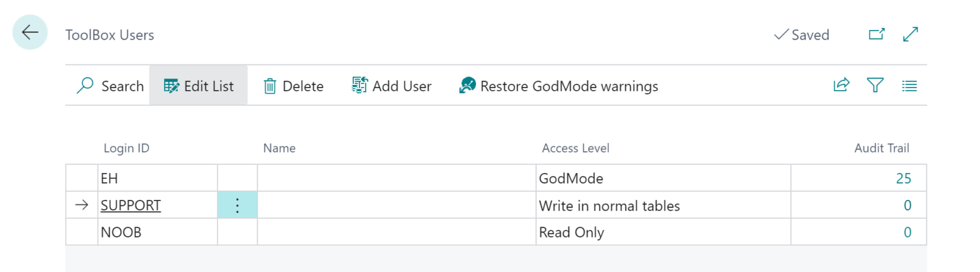Click the Delete trash can action
The image size is (980, 272).
tap(293, 86)
